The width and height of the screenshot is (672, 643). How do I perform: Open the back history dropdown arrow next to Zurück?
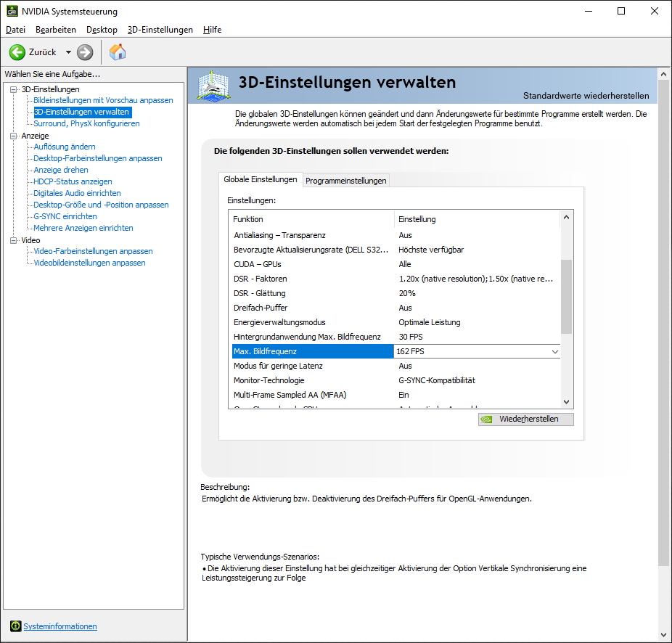(x=68, y=52)
